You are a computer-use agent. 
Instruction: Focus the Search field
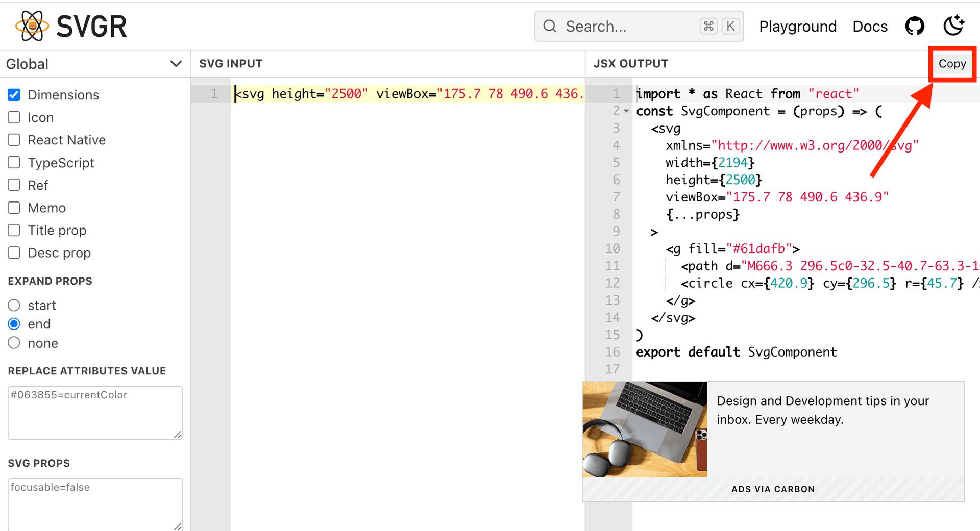pos(630,26)
